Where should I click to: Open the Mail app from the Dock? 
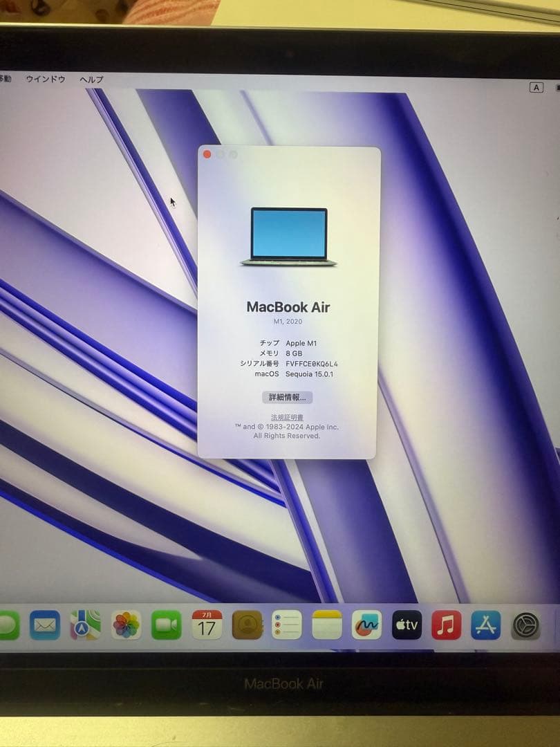point(44,626)
